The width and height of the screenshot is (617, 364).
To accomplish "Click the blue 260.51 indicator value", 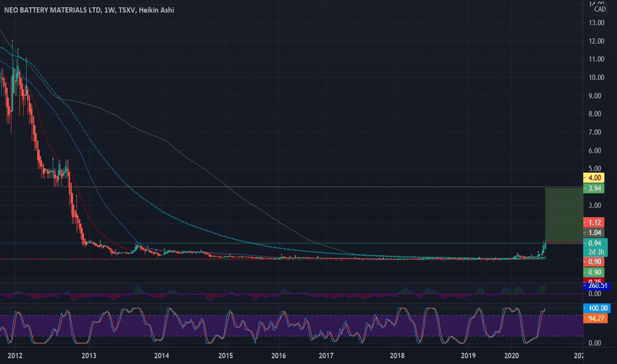I will click(x=597, y=286).
